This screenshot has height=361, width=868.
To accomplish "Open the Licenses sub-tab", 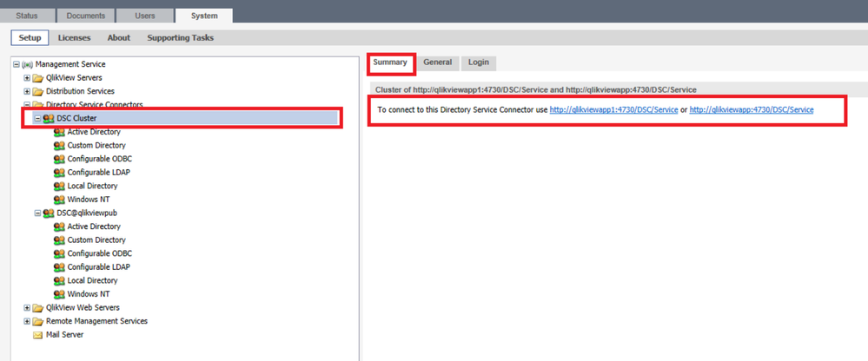I will (x=74, y=37).
